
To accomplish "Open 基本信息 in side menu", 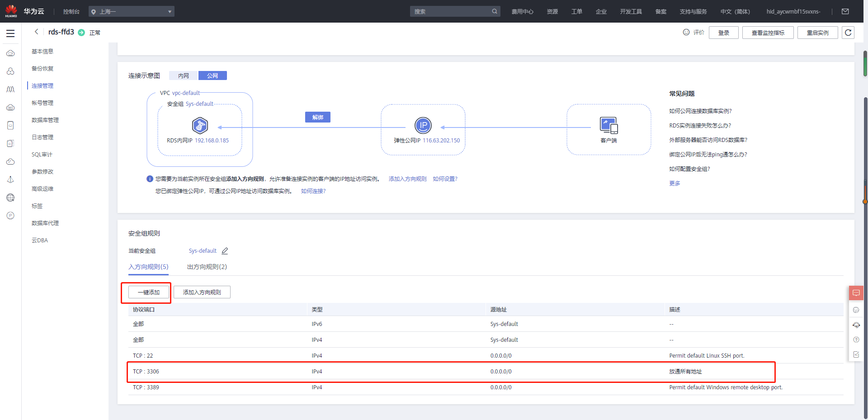I will pyautogui.click(x=42, y=52).
